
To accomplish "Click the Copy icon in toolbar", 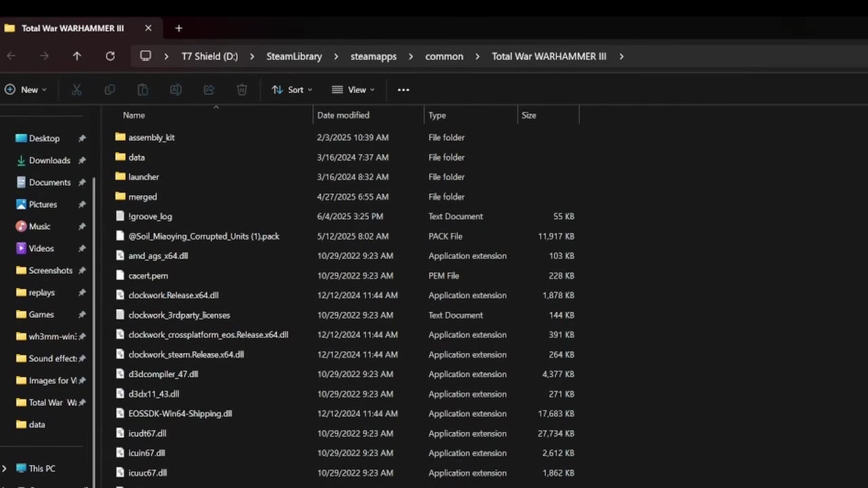I will point(109,89).
